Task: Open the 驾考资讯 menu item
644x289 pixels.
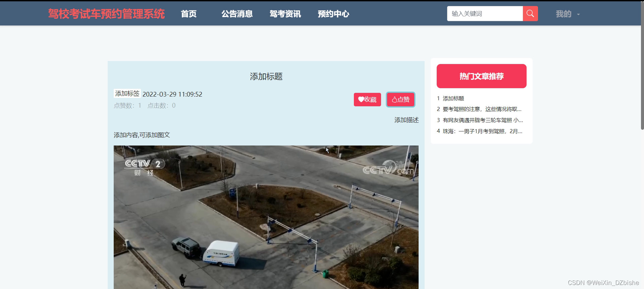Action: (285, 14)
